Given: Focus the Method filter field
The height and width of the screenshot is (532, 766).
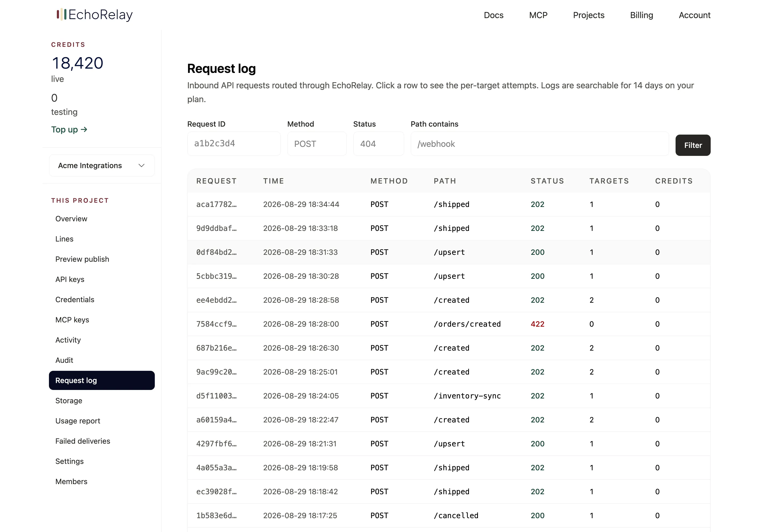Looking at the screenshot, I should tap(317, 144).
